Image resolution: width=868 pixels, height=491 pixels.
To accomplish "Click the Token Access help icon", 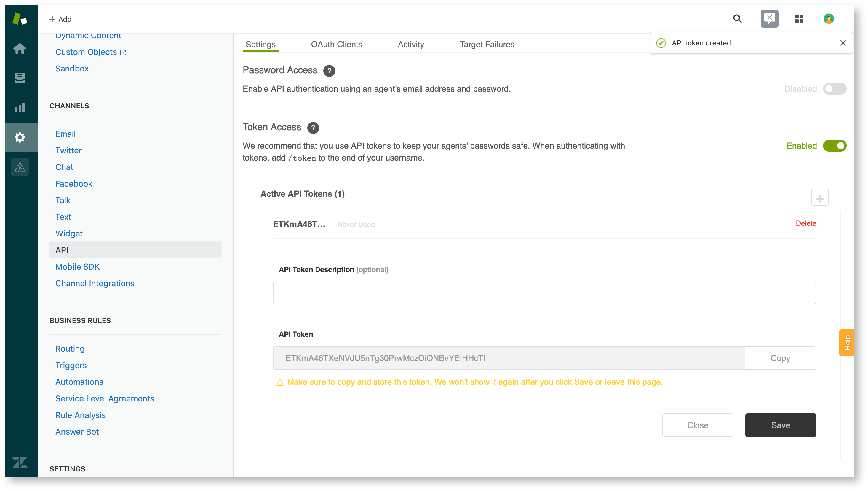I will tap(313, 128).
